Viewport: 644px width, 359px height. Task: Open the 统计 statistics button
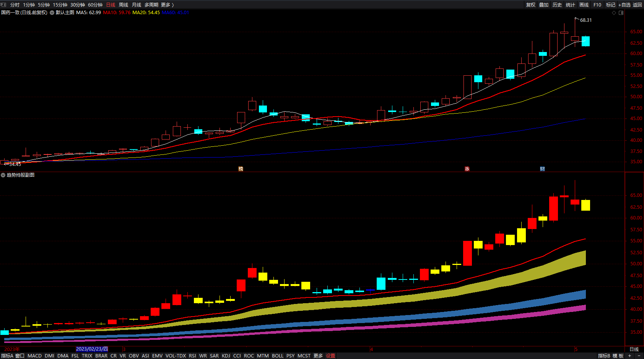coord(571,5)
